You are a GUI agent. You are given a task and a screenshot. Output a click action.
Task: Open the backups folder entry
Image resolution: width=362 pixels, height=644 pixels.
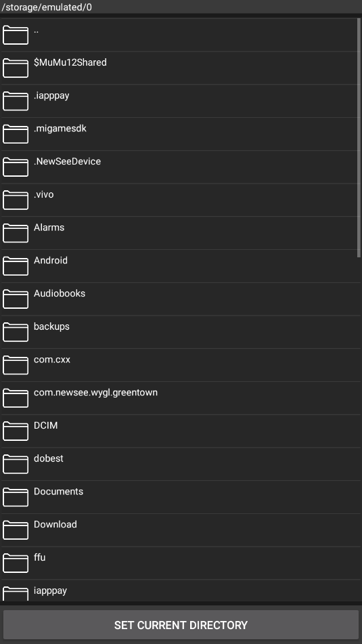click(x=181, y=332)
